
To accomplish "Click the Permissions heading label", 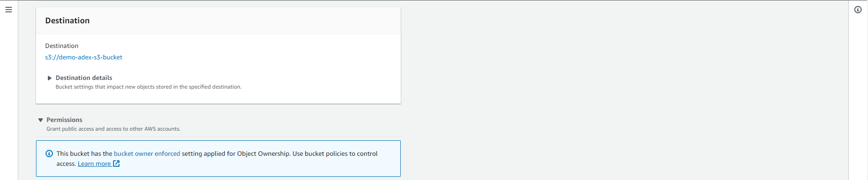I will tap(64, 120).
